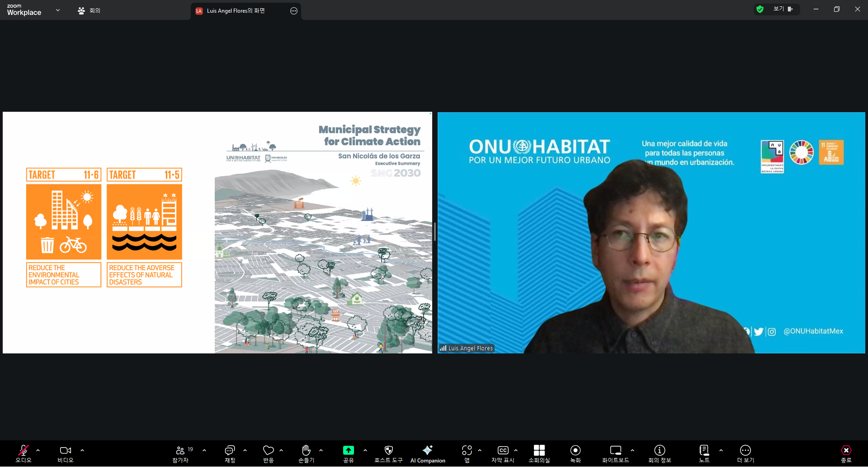The height and width of the screenshot is (467, 868).
Task: Click Luis Angel Flores name label
Action: [x=471, y=348]
